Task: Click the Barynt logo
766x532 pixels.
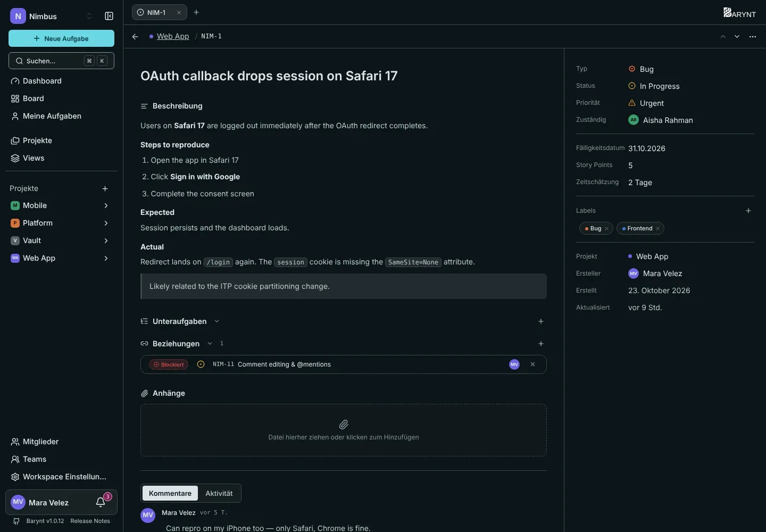Action: [x=739, y=12]
